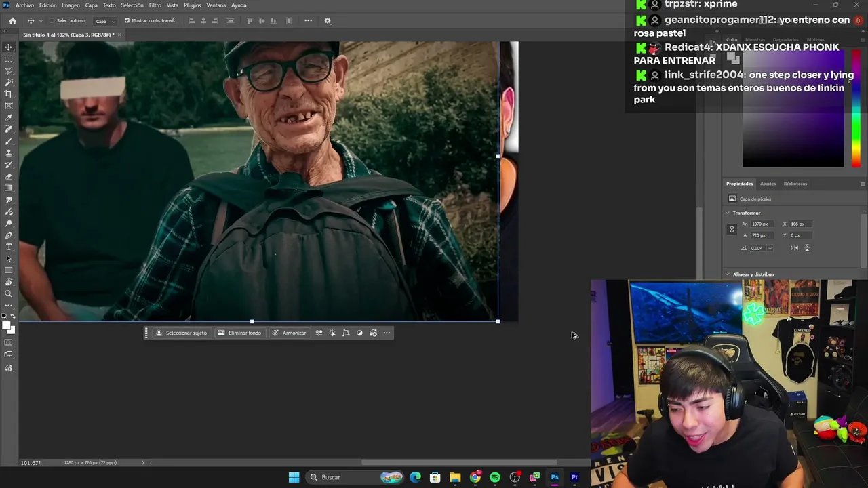Collapse the Transformar section

[728, 213]
